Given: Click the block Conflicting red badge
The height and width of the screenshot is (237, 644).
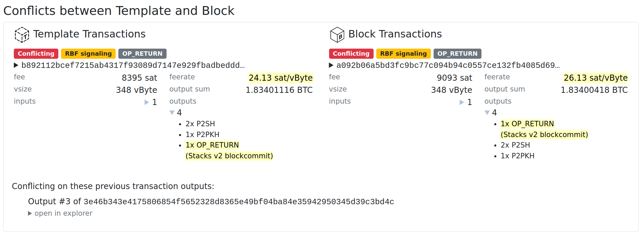Looking at the screenshot, I should (351, 54).
